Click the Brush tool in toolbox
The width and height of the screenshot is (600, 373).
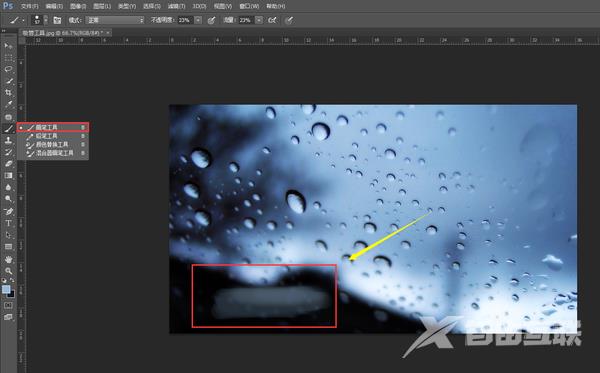coord(8,129)
